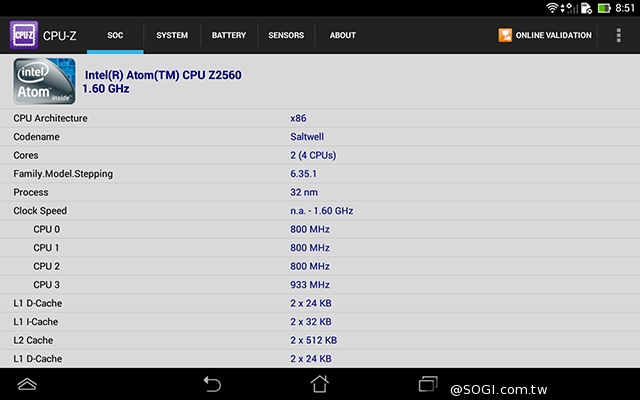Select the Intel(R) Atom(TM) CPU Z2560 heading
The width and height of the screenshot is (640, 400).
pos(163,75)
